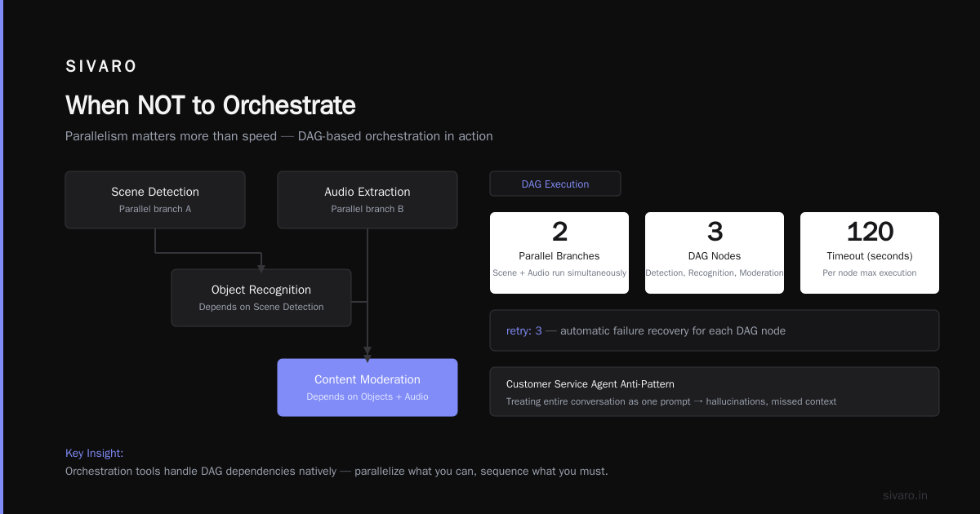
Task: Click the Parallel branch B subtitle
Action: 367,209
